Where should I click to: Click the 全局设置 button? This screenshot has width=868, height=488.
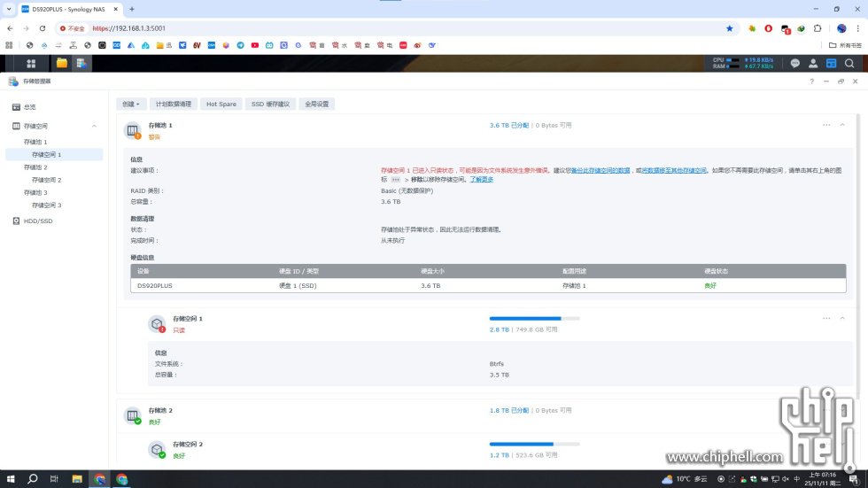317,104
